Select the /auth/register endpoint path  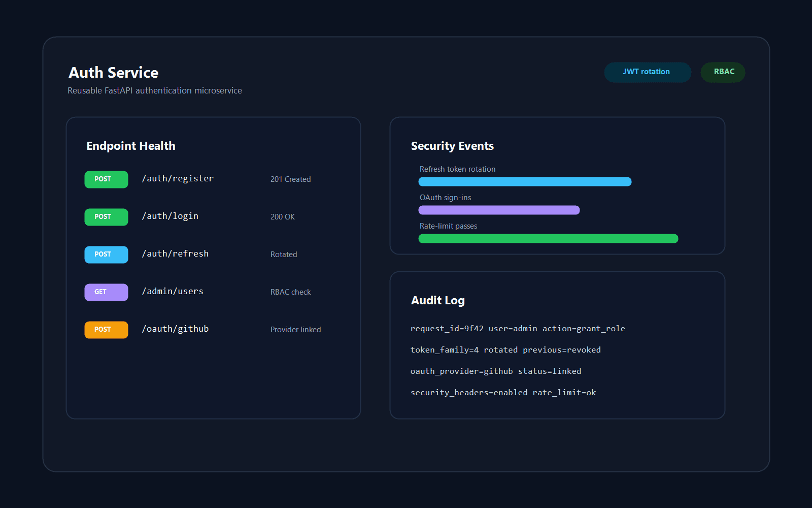click(x=178, y=179)
